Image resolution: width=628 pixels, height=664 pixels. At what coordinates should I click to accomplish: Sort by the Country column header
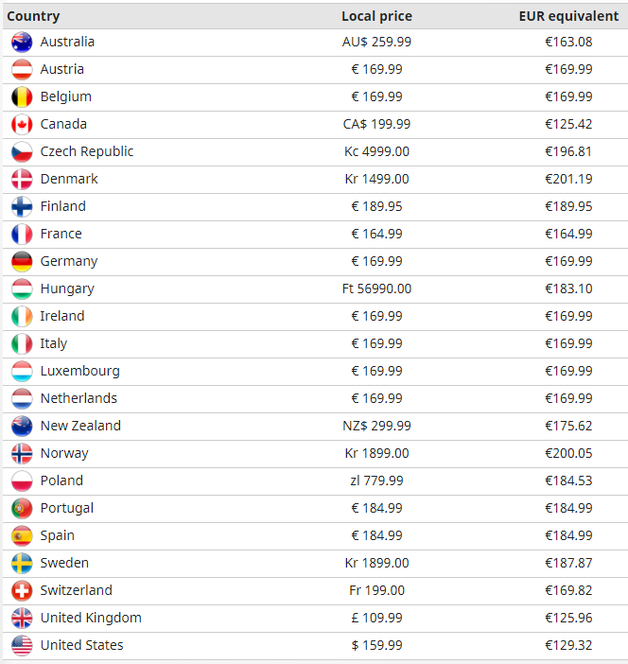pyautogui.click(x=33, y=16)
